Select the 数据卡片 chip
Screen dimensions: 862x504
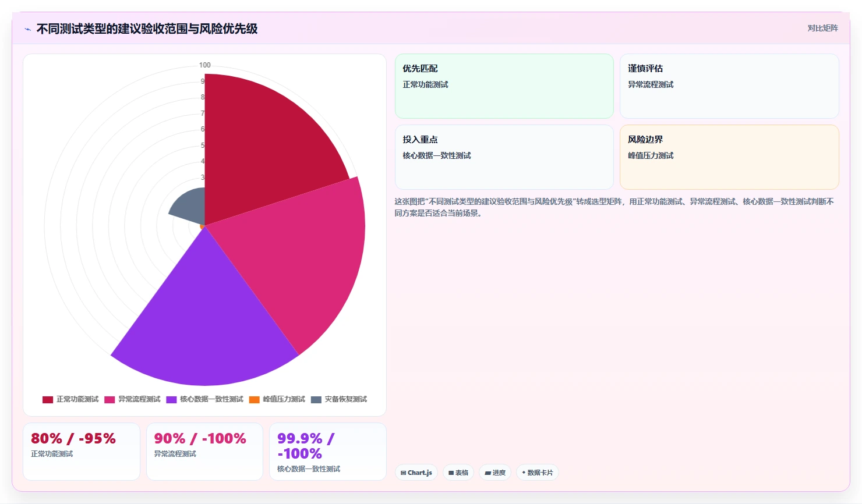pos(538,473)
